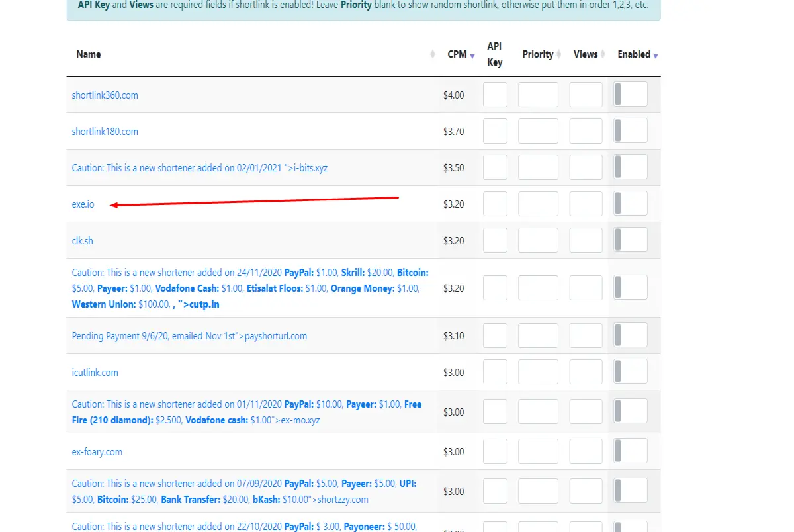Click API Key field for clk.sh

point(495,240)
